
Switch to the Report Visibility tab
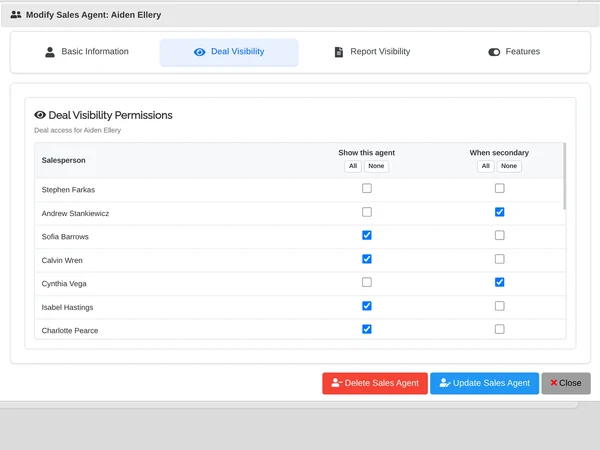[372, 52]
